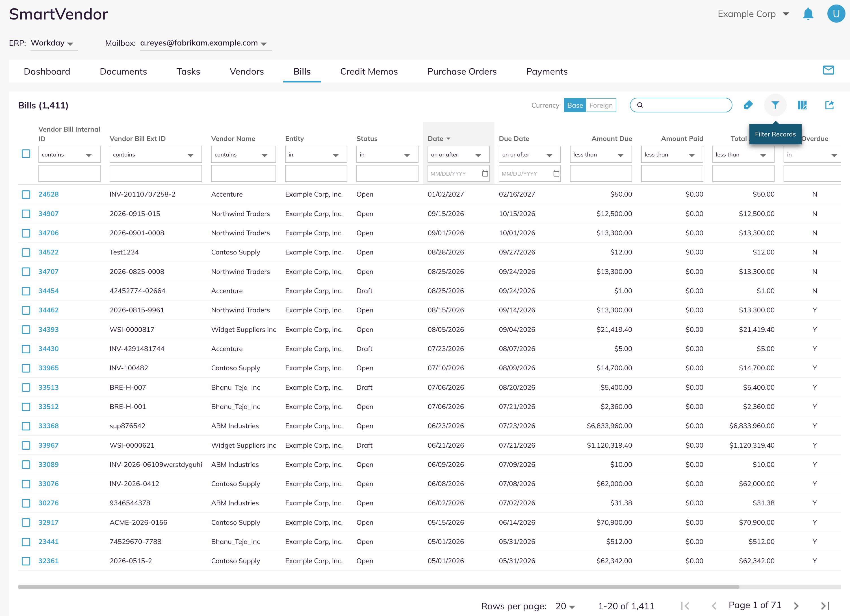850x616 pixels.
Task: Open the Date filter calendar picker
Action: click(x=485, y=173)
